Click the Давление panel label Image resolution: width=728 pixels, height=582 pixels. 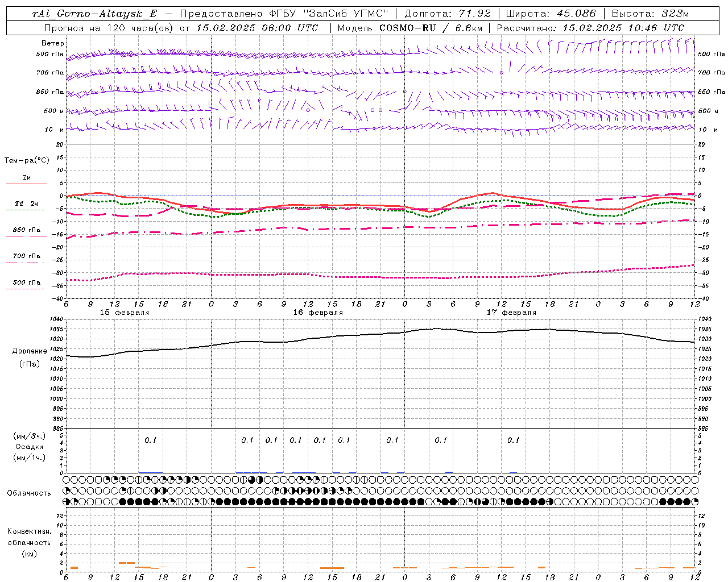point(28,351)
